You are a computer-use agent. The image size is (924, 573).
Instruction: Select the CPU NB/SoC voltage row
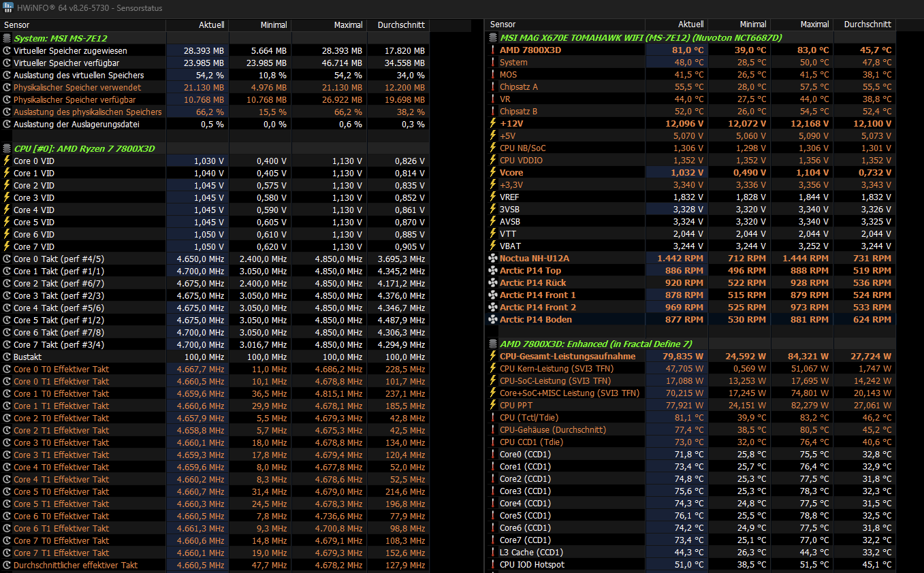click(x=691, y=148)
